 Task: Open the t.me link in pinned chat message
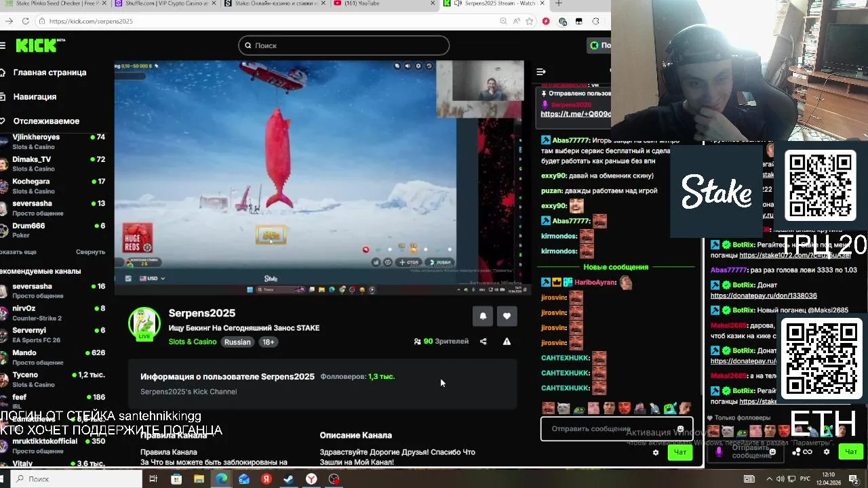[575, 115]
